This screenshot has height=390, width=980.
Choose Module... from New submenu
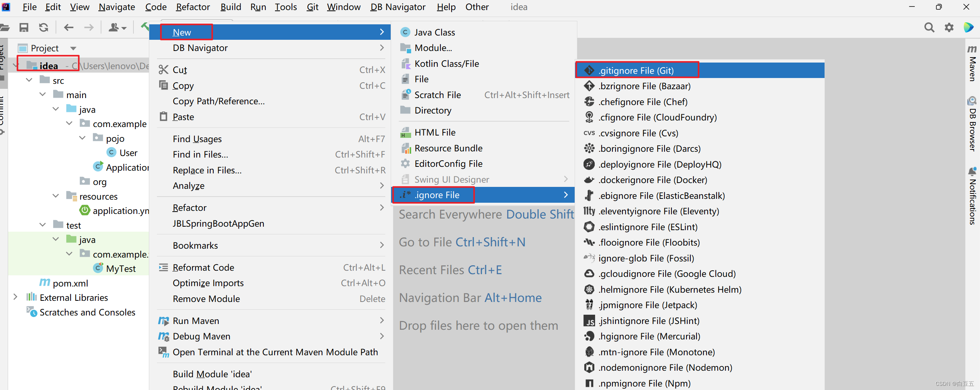click(484, 48)
